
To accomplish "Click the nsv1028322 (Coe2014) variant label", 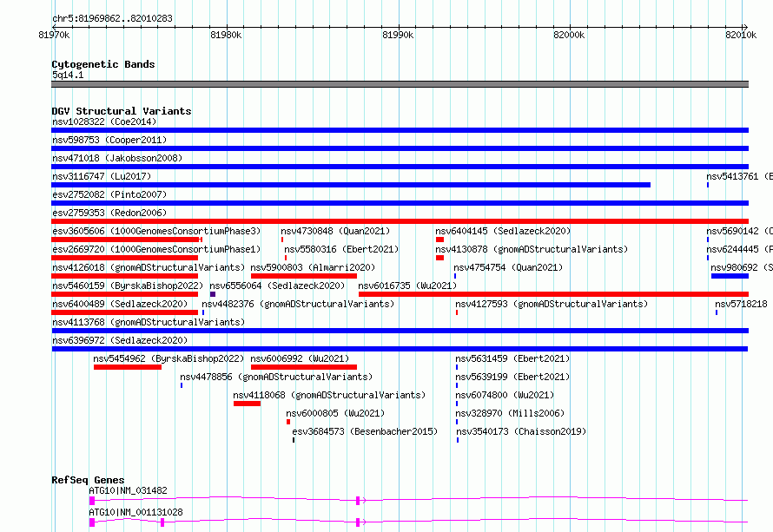I will (x=104, y=122).
